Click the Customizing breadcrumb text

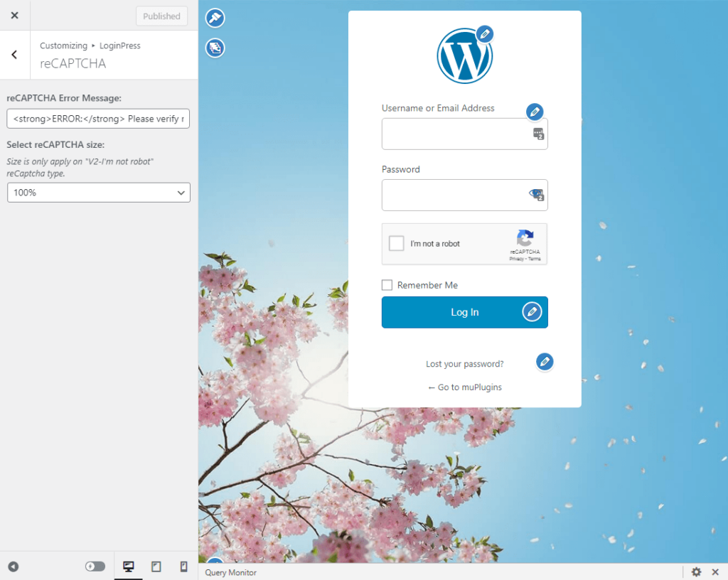click(x=63, y=45)
